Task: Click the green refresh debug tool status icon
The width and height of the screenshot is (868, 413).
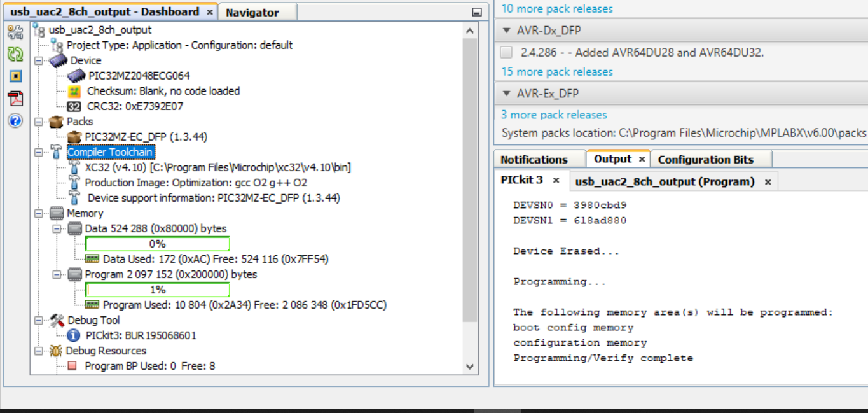Action: (x=15, y=55)
